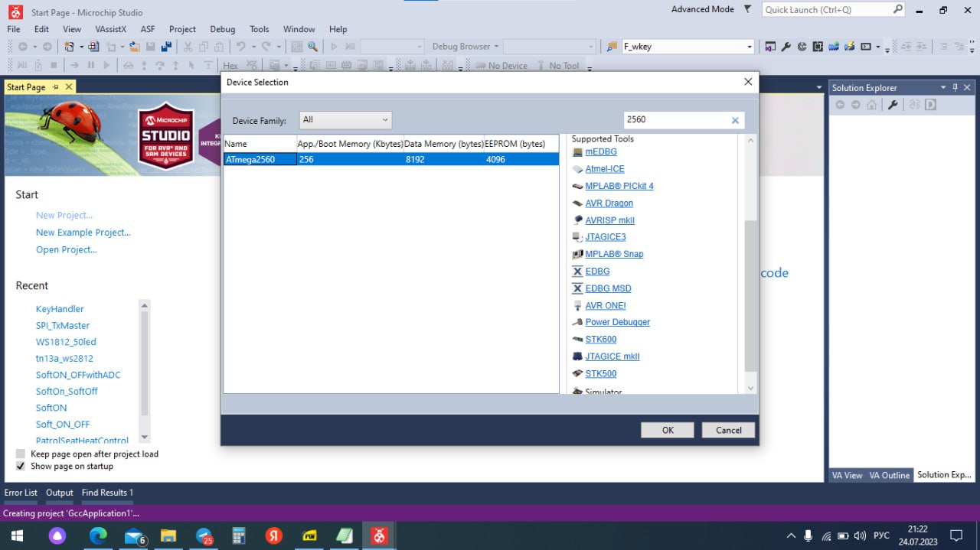
Task: Click the filter funnel icon next to Advanced Mode
Action: (748, 9)
